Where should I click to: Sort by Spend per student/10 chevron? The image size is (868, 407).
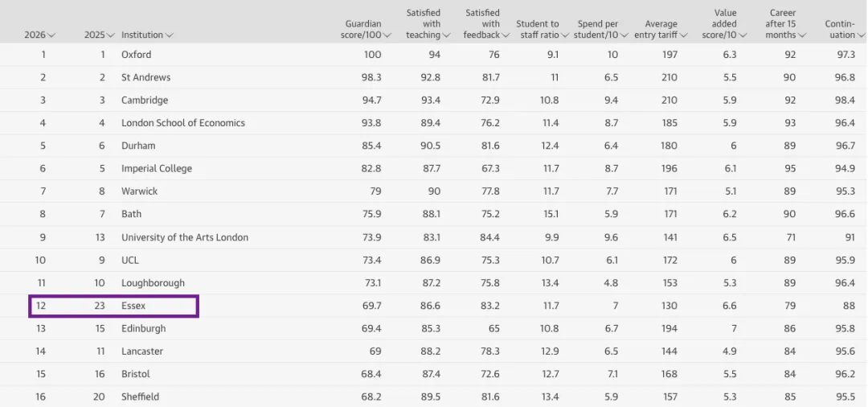pos(624,35)
